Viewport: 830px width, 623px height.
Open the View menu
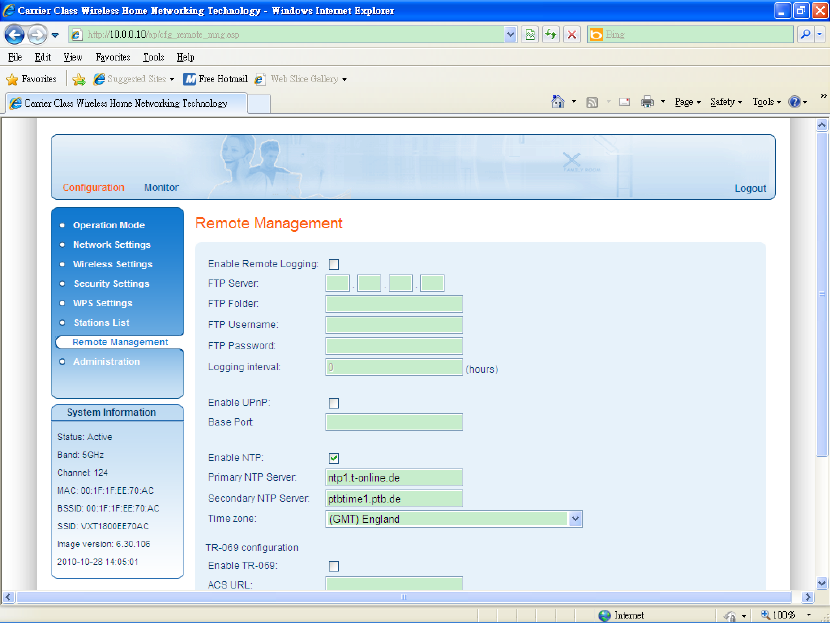pyautogui.click(x=73, y=57)
